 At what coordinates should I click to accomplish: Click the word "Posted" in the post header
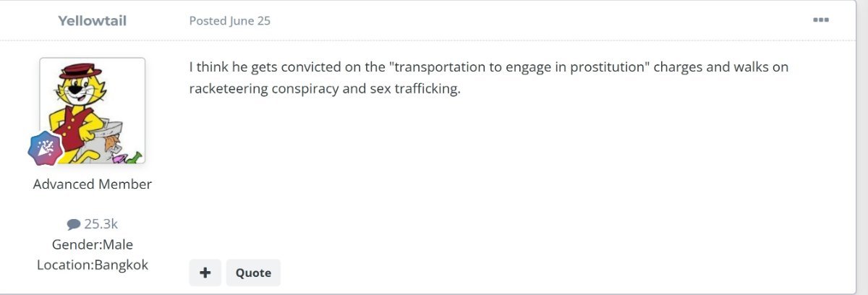pos(208,20)
